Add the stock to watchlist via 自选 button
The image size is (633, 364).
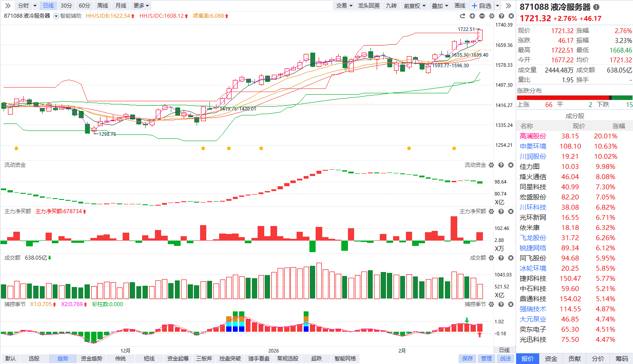[x=482, y=6]
